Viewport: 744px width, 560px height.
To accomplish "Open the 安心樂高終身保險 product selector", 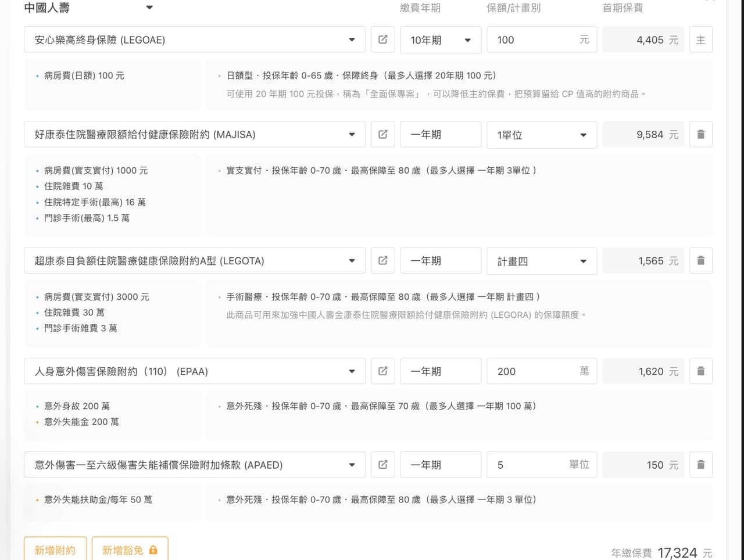I will [x=194, y=40].
